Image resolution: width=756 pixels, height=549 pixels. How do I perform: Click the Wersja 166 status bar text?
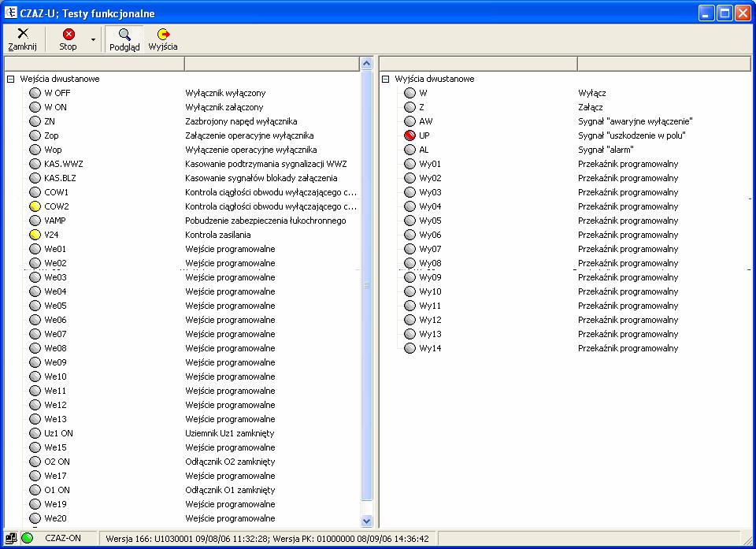coord(267,539)
